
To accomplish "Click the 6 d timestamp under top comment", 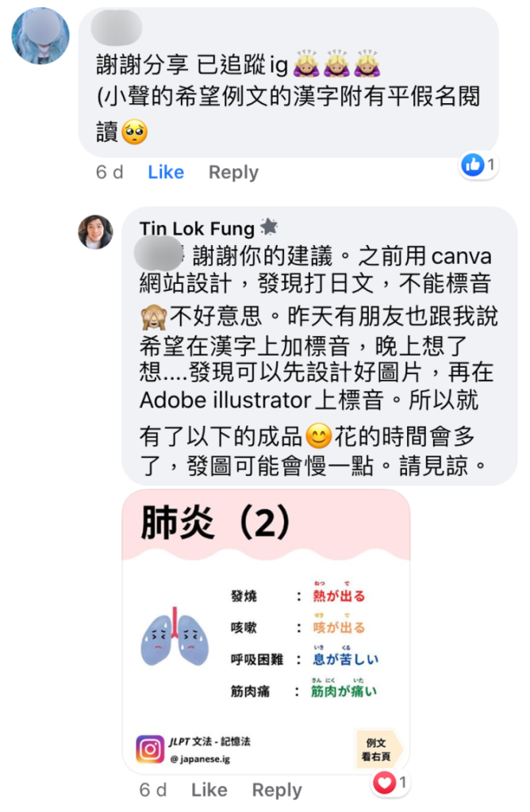I will pos(109,172).
